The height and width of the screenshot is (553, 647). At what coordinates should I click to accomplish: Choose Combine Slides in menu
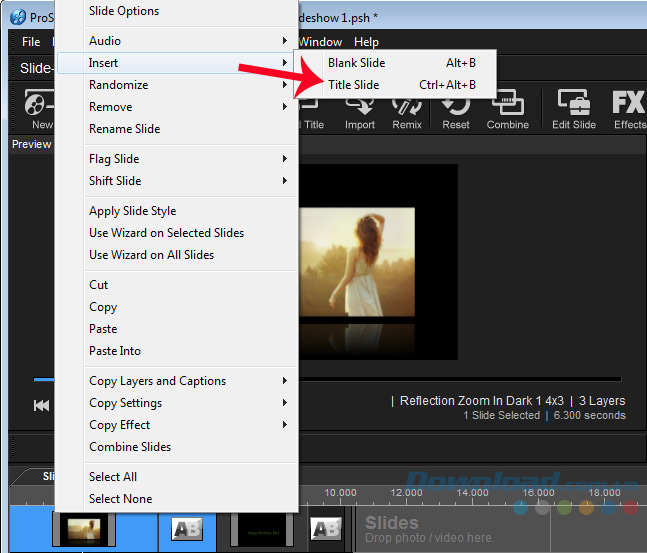click(x=177, y=447)
